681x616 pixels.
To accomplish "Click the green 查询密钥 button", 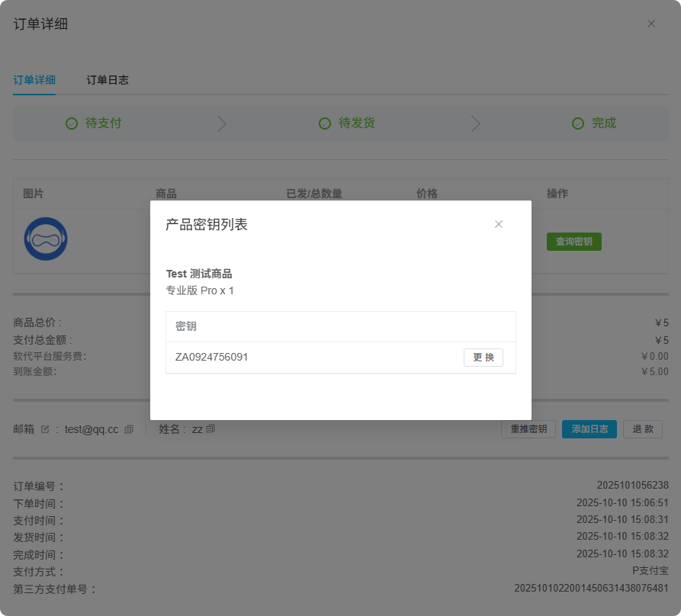I will [x=573, y=242].
